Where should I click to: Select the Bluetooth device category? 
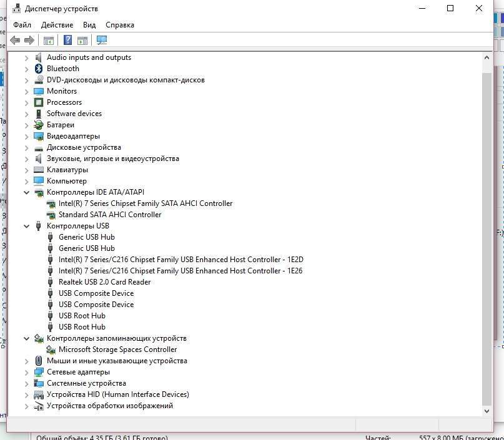click(62, 69)
